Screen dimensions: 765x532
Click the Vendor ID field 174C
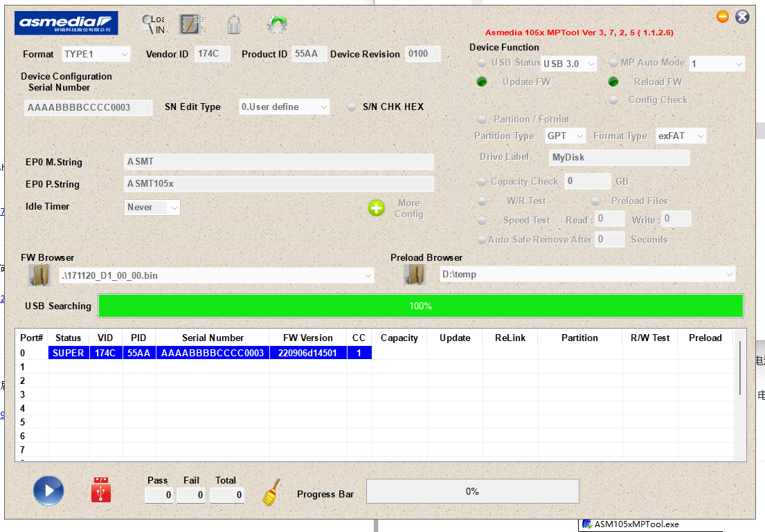click(213, 54)
